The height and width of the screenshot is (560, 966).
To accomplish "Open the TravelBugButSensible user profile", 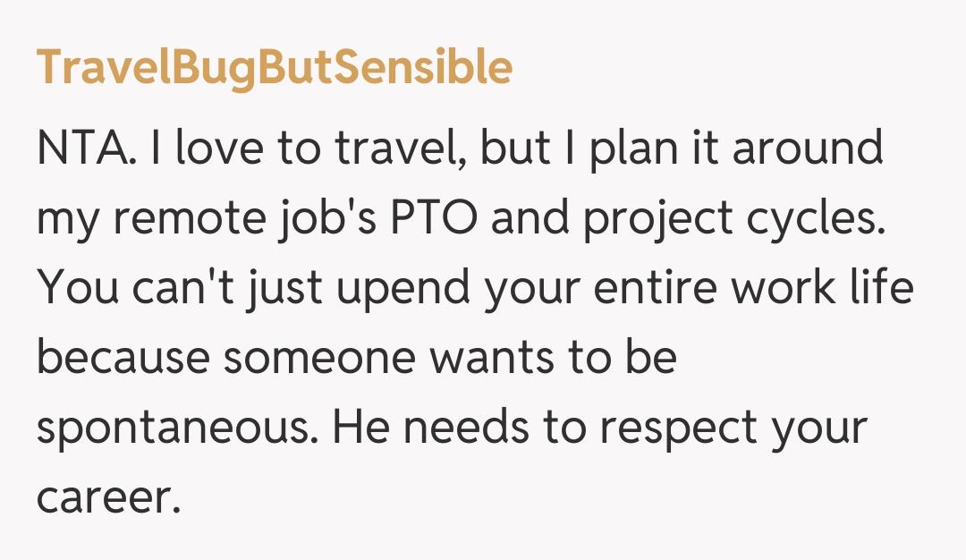I will 274,69.
